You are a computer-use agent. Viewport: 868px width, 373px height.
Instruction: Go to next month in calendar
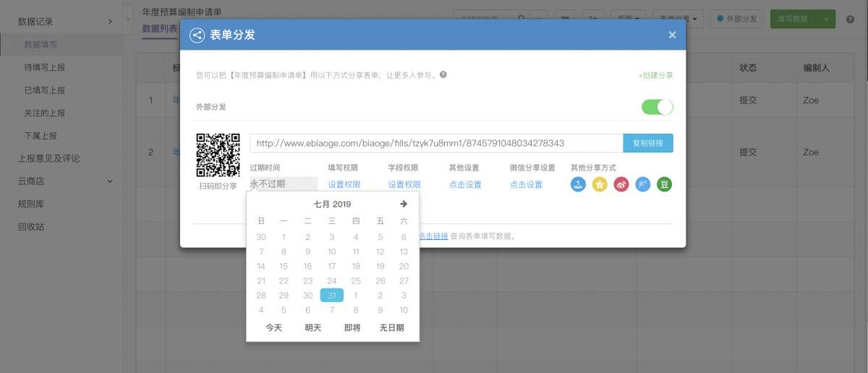tap(404, 204)
